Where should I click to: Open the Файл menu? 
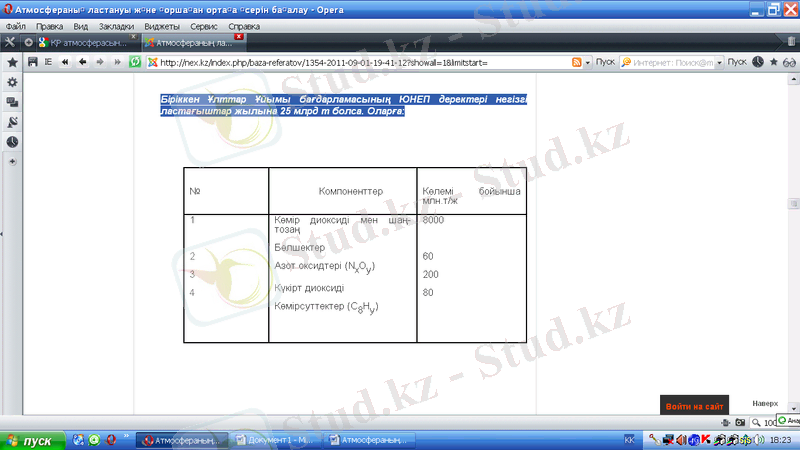pyautogui.click(x=15, y=26)
